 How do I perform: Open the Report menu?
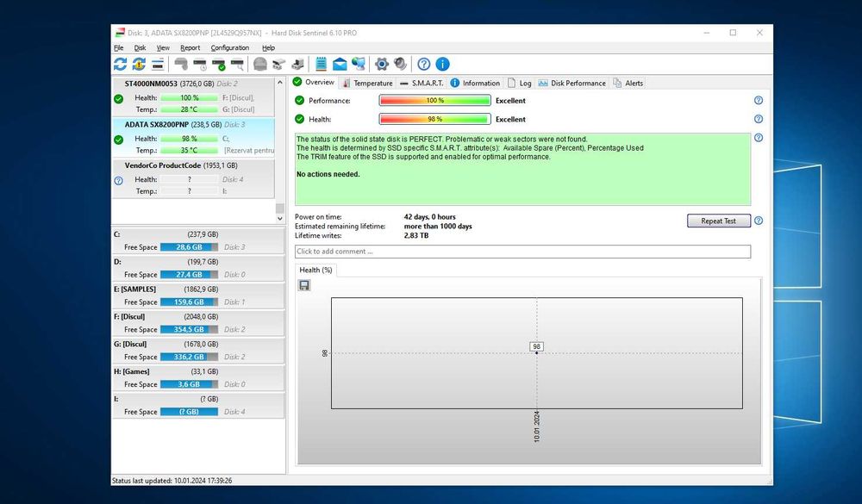pyautogui.click(x=191, y=48)
